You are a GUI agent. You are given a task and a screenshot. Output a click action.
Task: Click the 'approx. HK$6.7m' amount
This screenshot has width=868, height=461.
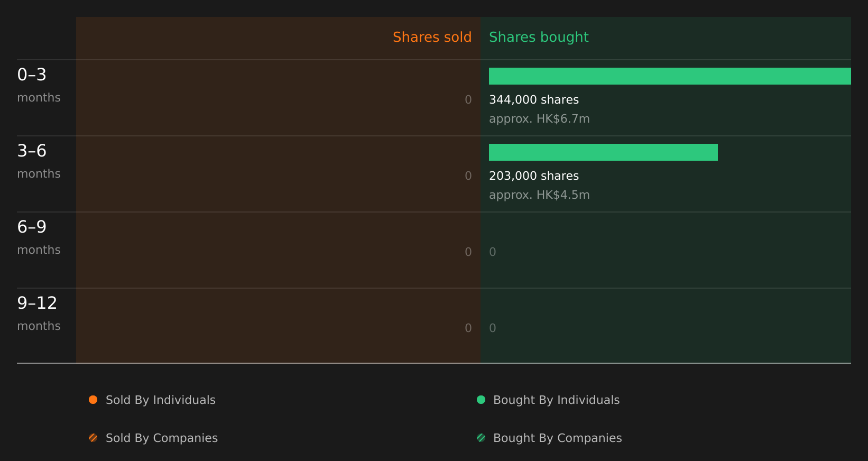coord(539,118)
